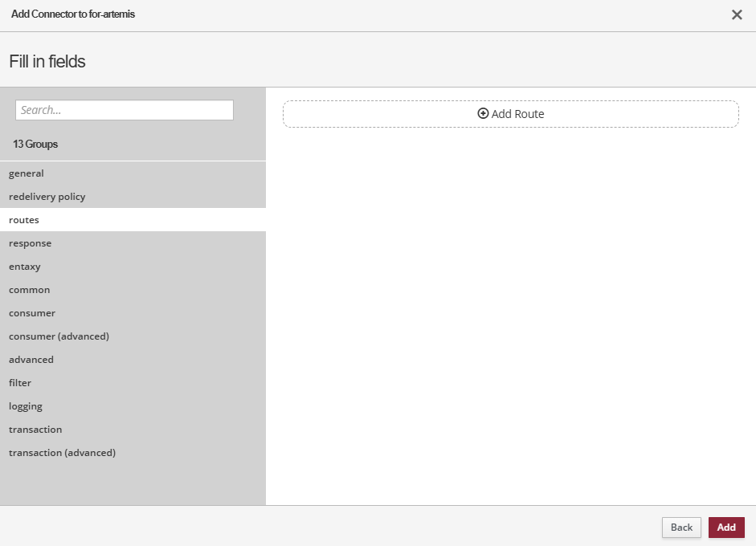Open the general group
The height and width of the screenshot is (546, 756).
(27, 173)
